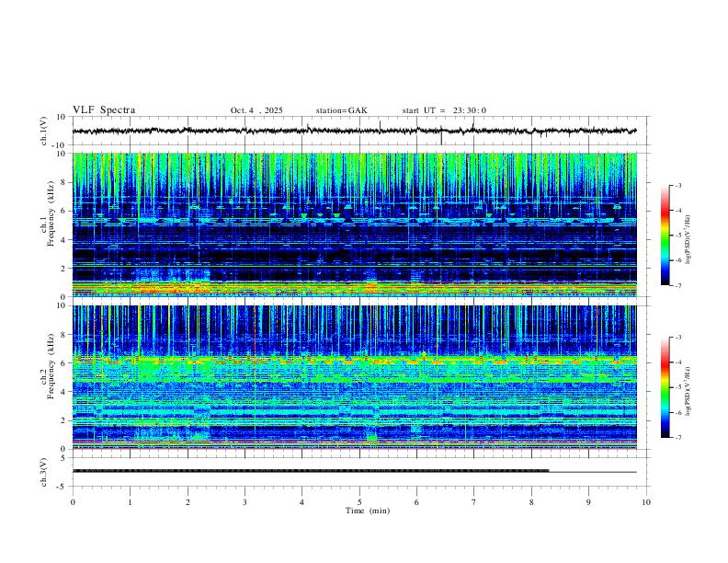Click the 'ch.3(V)' axis label
The height and width of the screenshot is (563, 728).
(x=44, y=472)
